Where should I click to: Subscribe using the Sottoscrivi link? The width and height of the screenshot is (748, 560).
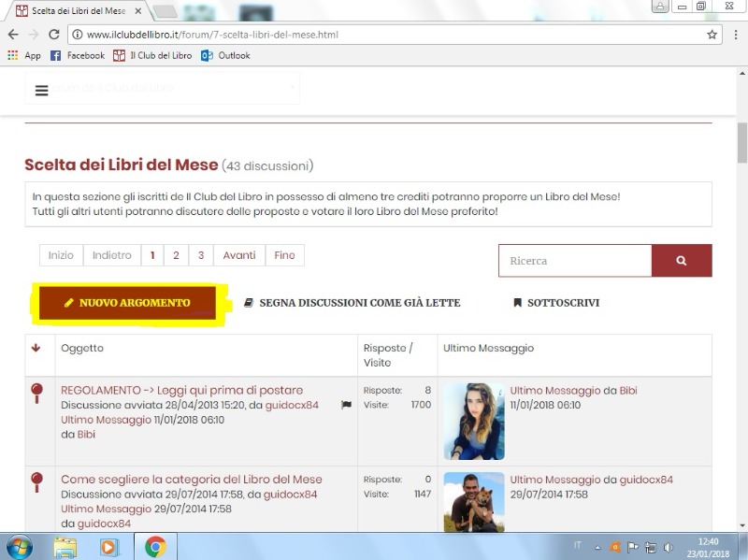coord(555,303)
